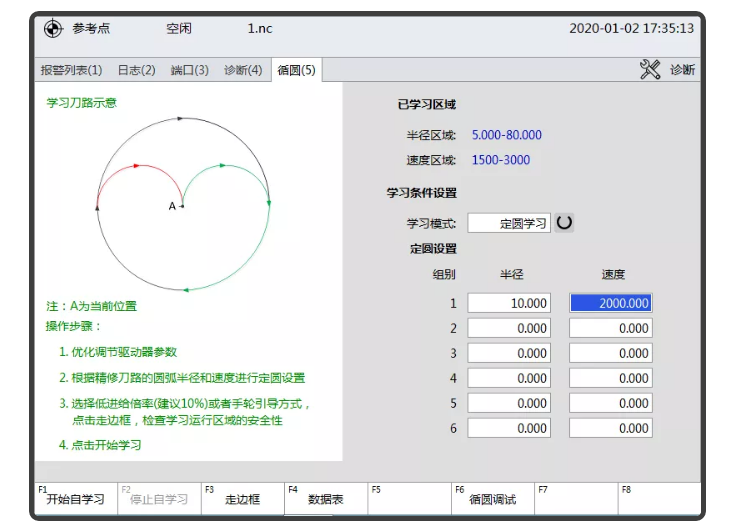
Task: Open the 诊断(4) tab
Action: tap(243, 70)
